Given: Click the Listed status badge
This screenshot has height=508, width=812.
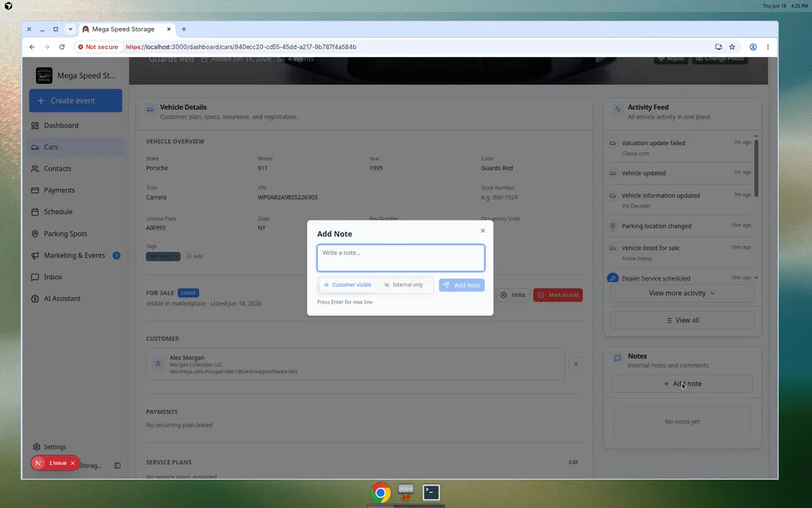Looking at the screenshot, I should [x=188, y=293].
